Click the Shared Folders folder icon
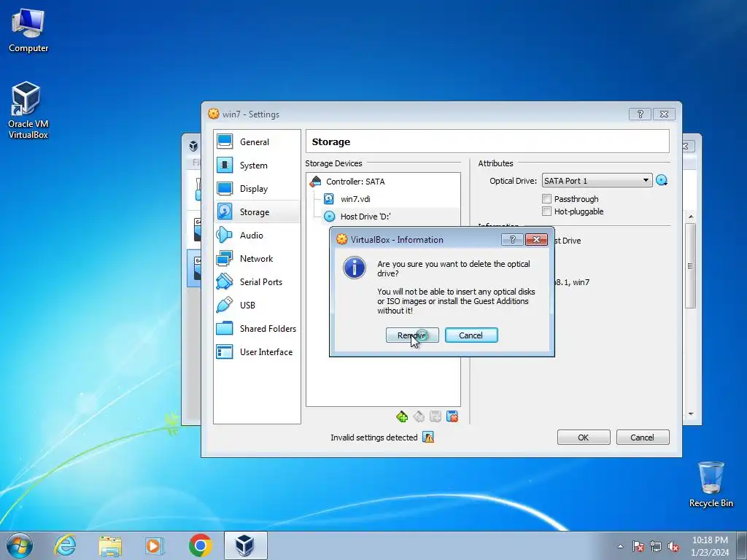The image size is (747, 560). click(x=225, y=328)
